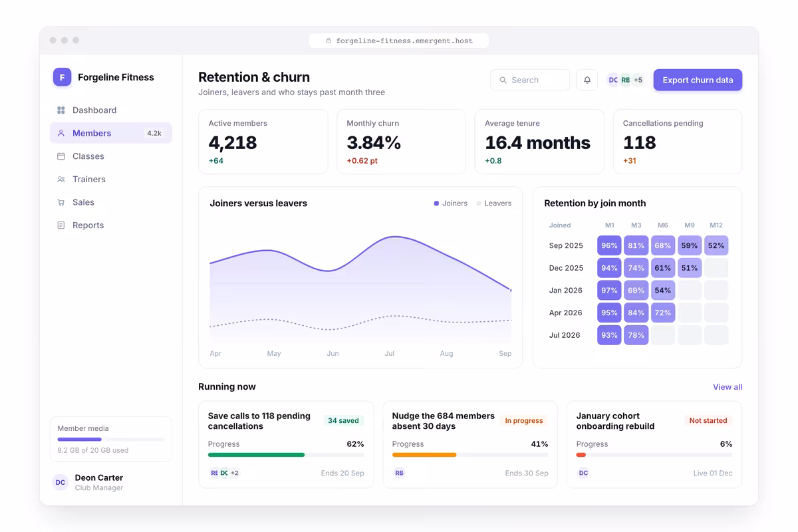Click into the Search field
The width and height of the screenshot is (798, 532).
pos(530,80)
